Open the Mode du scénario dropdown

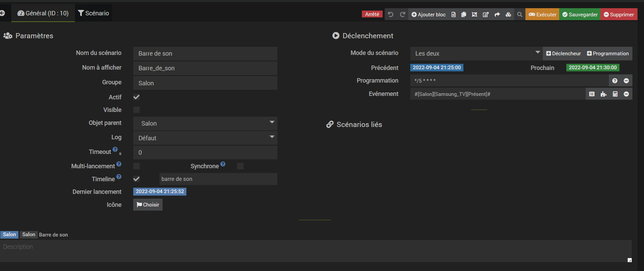(x=476, y=53)
